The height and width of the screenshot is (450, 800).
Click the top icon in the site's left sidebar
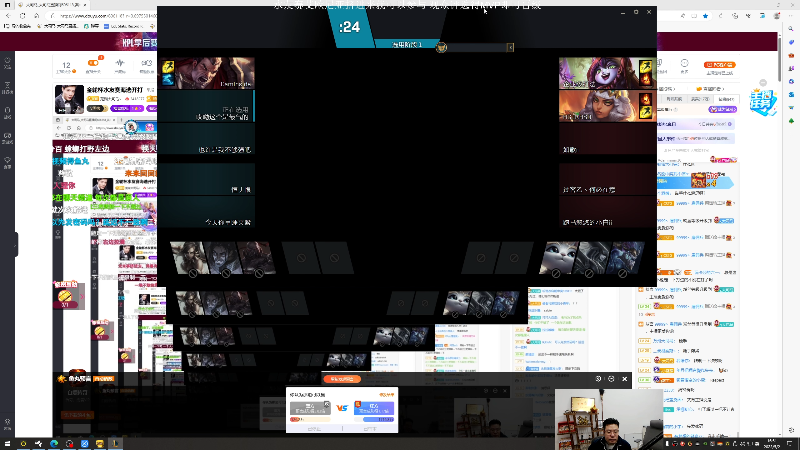click(x=7, y=63)
